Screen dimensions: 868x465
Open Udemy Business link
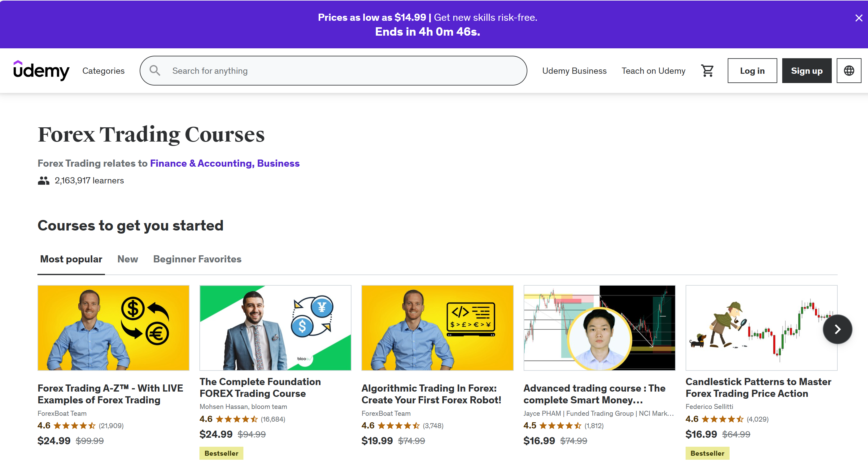[574, 70]
